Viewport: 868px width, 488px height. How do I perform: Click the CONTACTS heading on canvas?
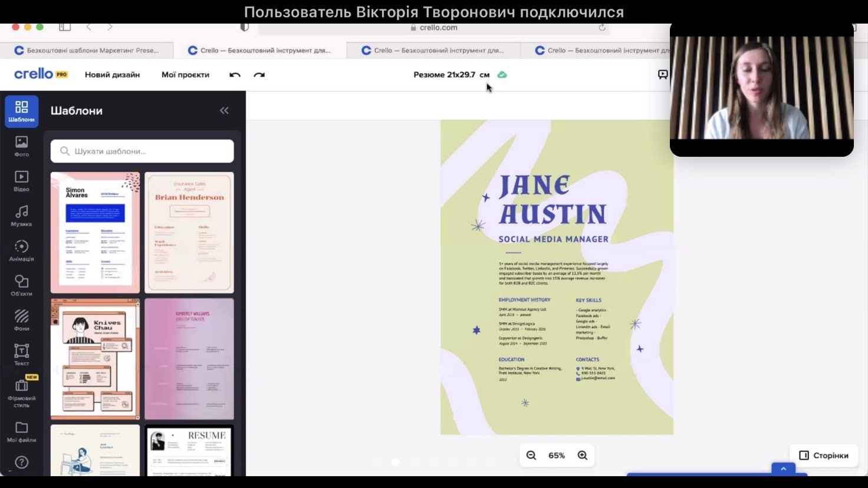(587, 360)
